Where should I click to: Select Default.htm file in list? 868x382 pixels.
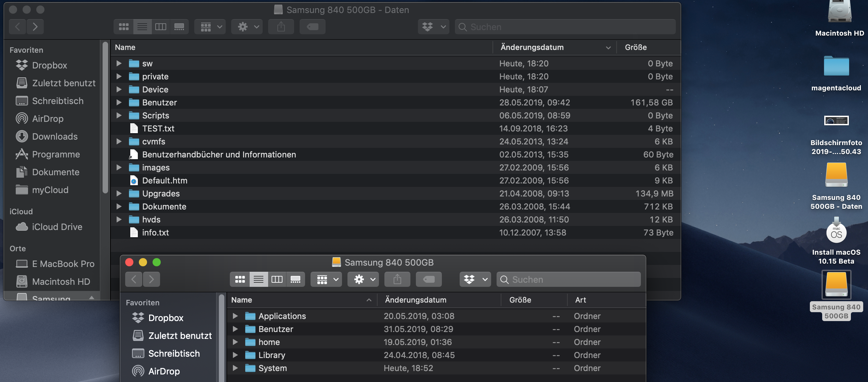(x=165, y=180)
